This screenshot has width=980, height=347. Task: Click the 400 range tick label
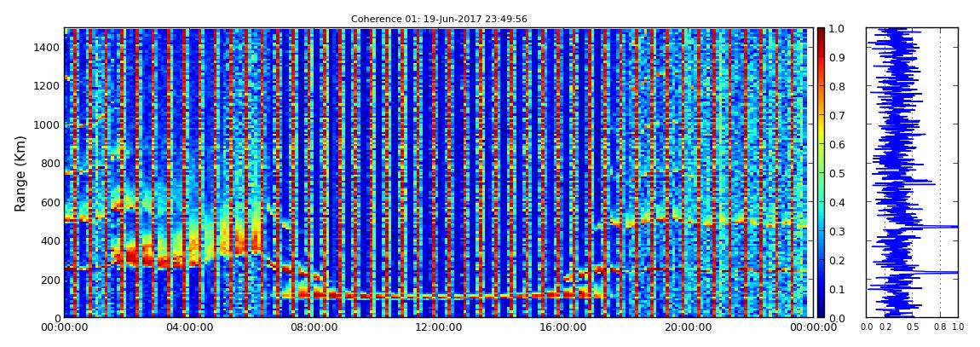tap(49, 241)
